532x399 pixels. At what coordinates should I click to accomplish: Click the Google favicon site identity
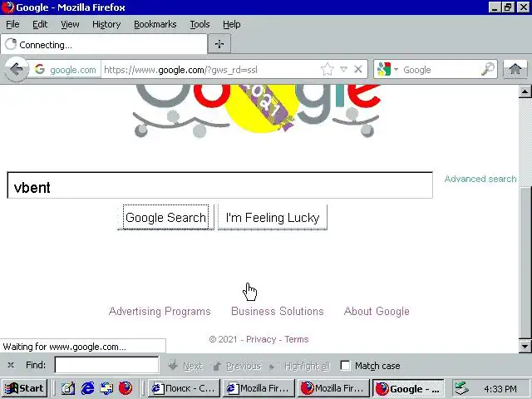(x=40, y=69)
